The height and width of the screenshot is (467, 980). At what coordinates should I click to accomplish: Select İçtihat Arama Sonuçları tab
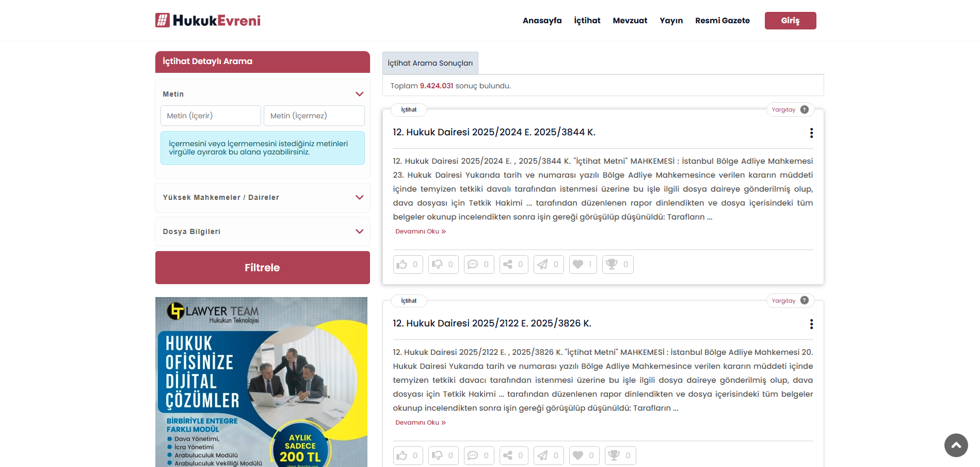pos(430,63)
